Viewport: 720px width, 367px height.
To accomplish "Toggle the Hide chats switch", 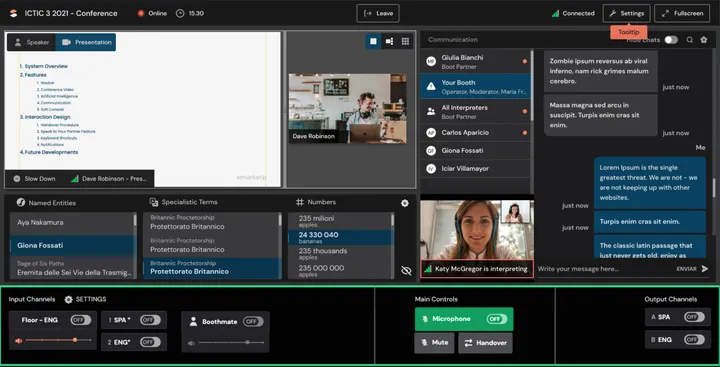I will pyautogui.click(x=671, y=40).
